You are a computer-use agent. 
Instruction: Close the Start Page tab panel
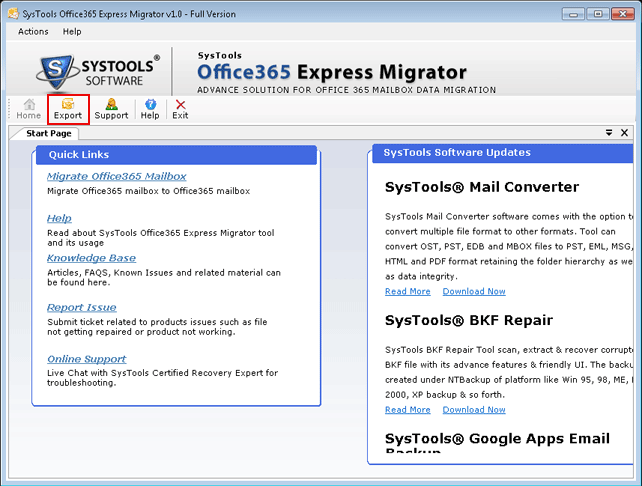(x=624, y=133)
